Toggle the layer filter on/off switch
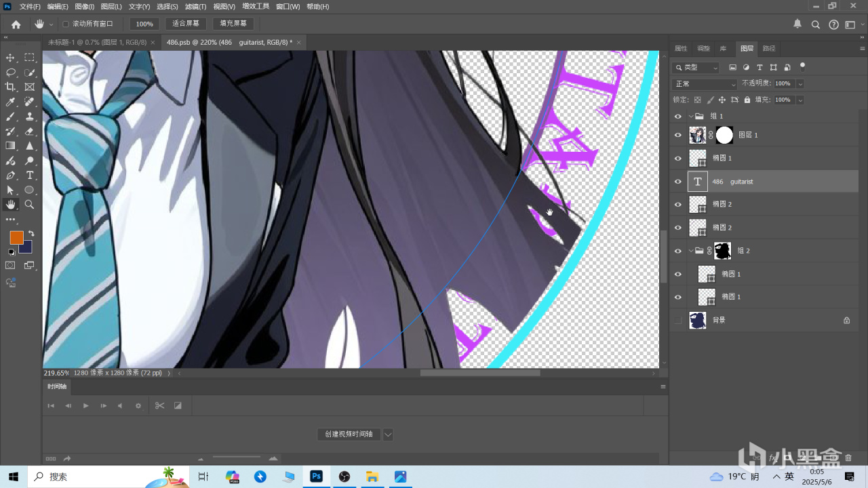This screenshot has height=488, width=868. (803, 66)
